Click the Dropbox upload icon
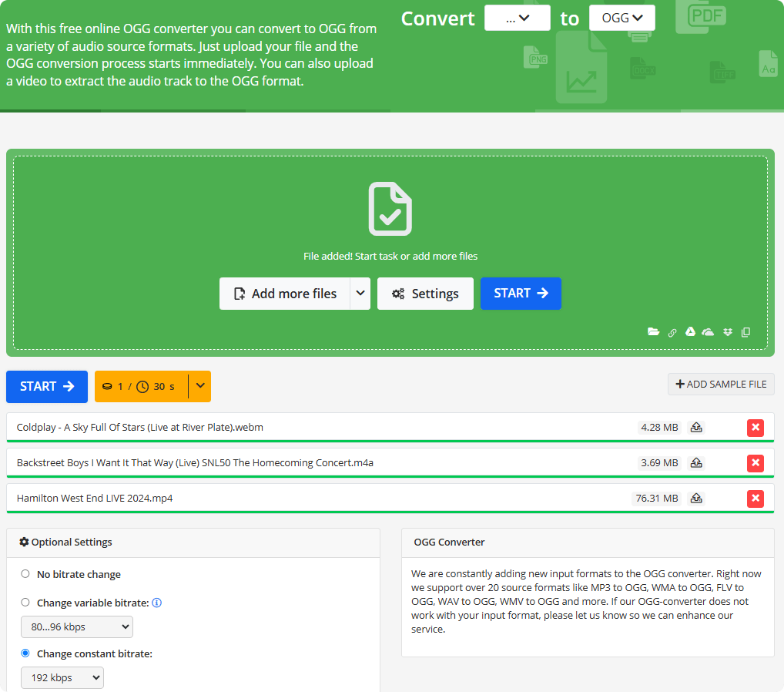 click(727, 332)
